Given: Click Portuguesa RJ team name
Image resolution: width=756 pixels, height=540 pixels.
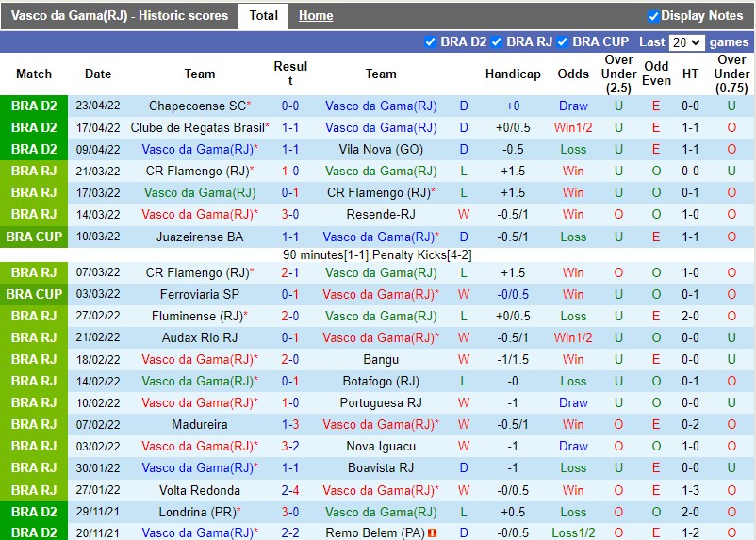Looking at the screenshot, I should tap(381, 403).
